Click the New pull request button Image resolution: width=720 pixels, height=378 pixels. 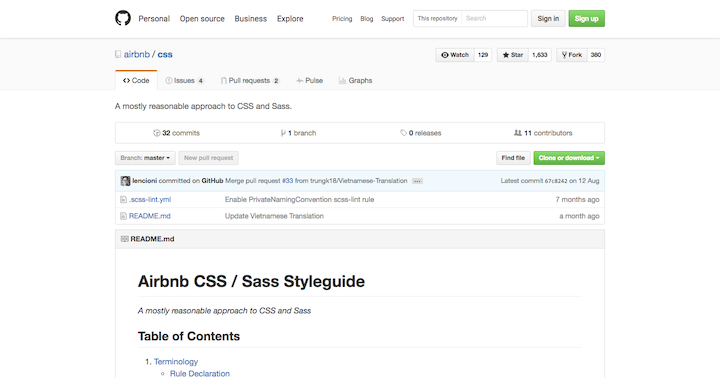(x=208, y=158)
